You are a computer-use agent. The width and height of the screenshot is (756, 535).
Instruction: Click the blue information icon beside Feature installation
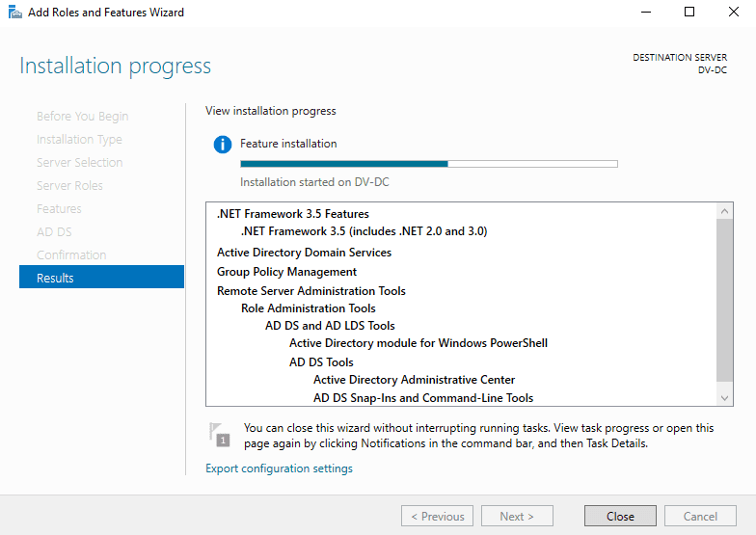(222, 145)
